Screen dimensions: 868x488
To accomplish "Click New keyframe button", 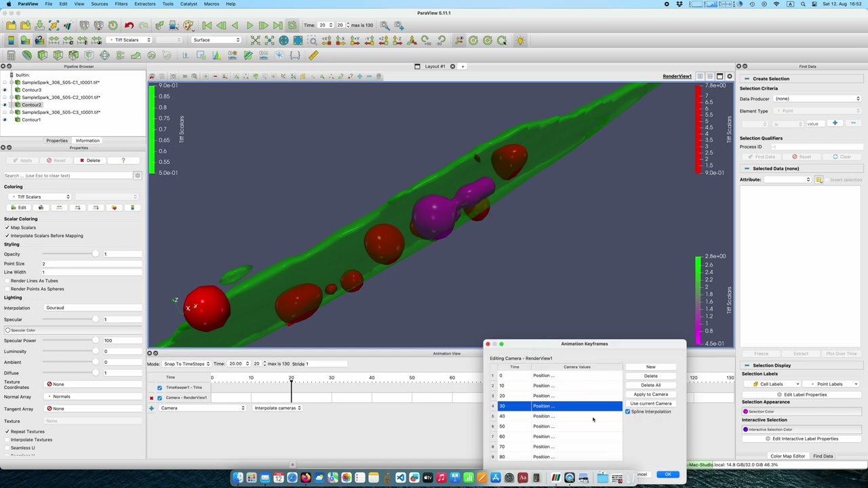I will click(650, 367).
